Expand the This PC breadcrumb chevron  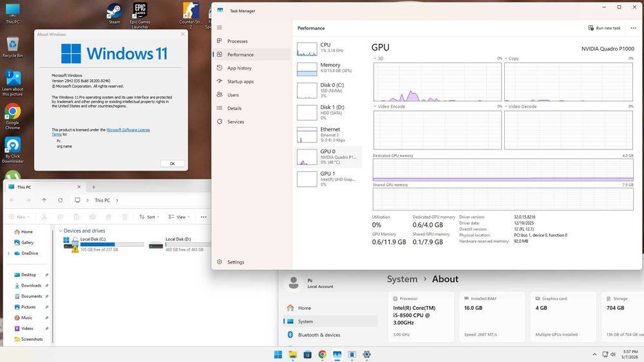(x=117, y=200)
